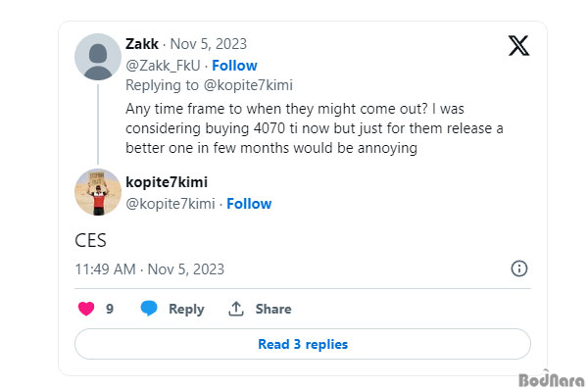
Task: Click @kopite7kimi in Replying to line
Action: (248, 85)
